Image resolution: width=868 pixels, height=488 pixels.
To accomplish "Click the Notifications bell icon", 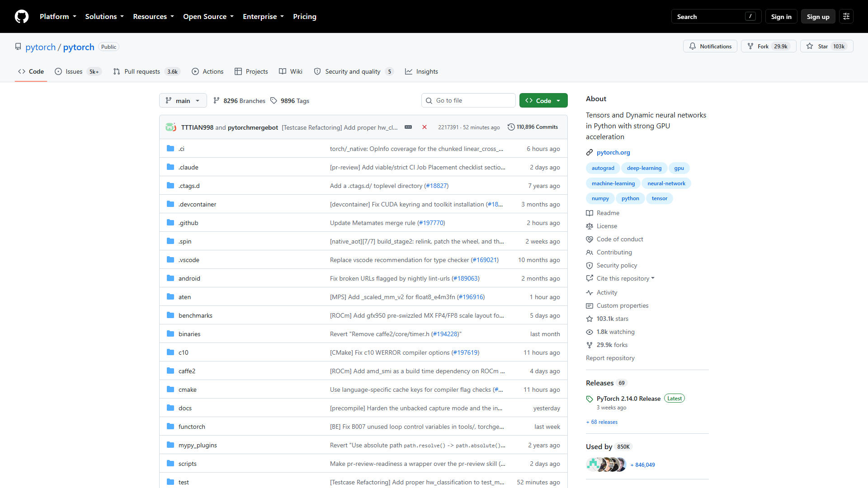I will pos(692,47).
